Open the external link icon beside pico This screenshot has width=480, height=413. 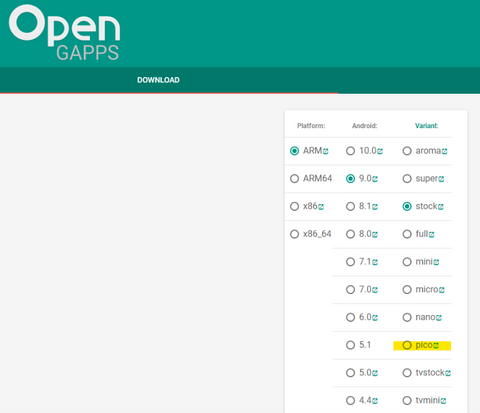click(x=436, y=346)
